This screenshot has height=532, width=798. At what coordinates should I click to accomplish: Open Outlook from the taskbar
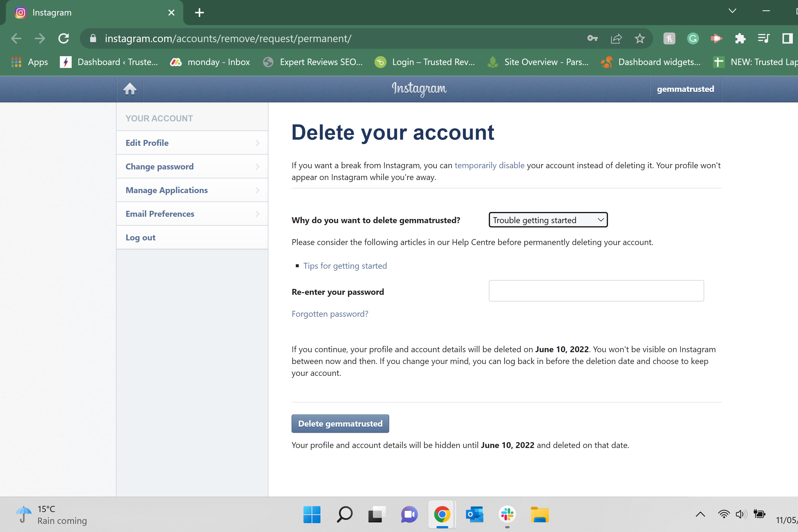click(474, 515)
